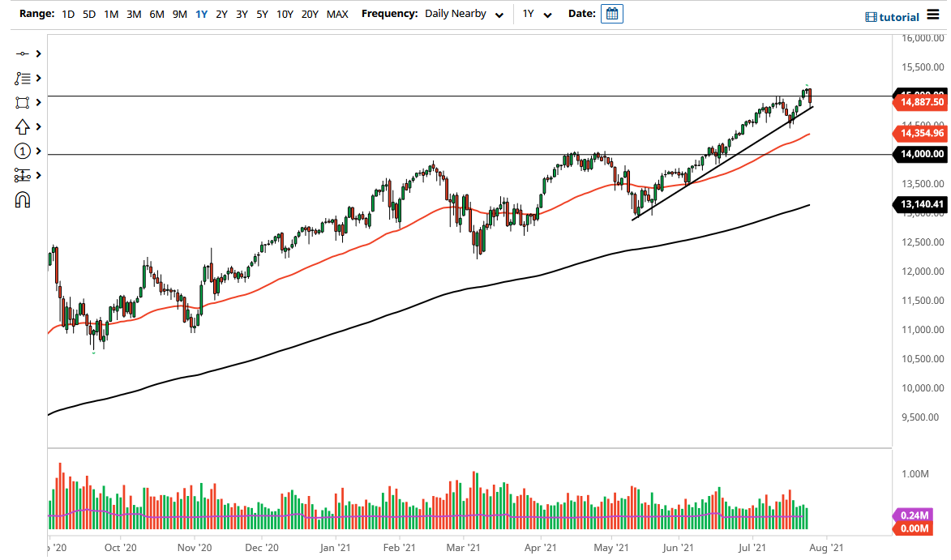Screen dimensions: 951x560
Task: Select the MAX range option
Action: coord(337,13)
